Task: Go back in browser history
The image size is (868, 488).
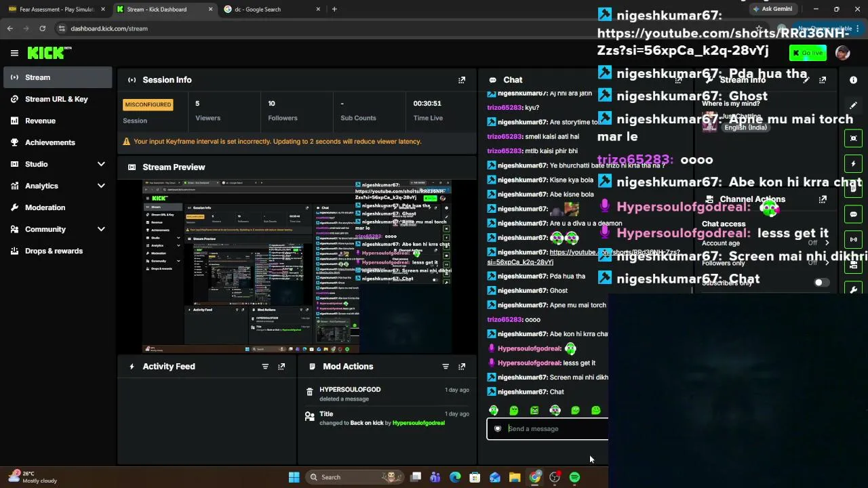Action: point(9,28)
